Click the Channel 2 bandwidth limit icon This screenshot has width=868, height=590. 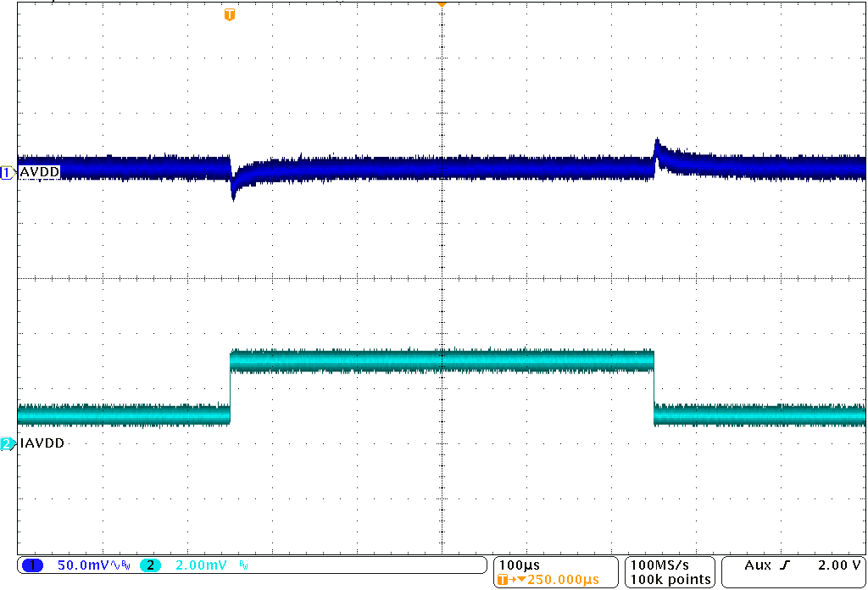242,565
